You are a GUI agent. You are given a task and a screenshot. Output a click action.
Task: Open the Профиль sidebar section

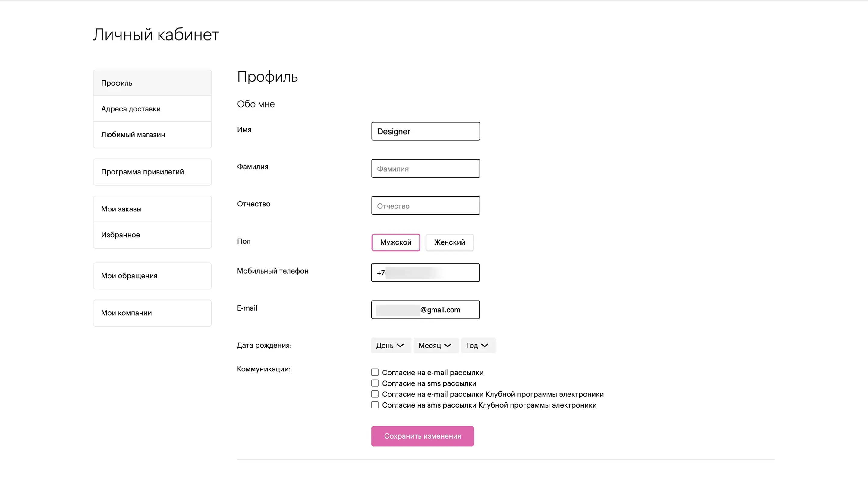[x=152, y=83]
